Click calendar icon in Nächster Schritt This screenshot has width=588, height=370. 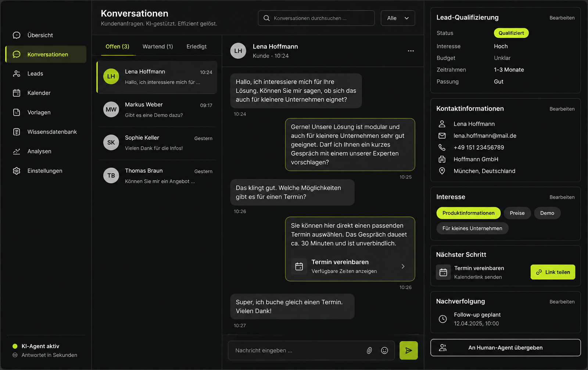coord(443,272)
